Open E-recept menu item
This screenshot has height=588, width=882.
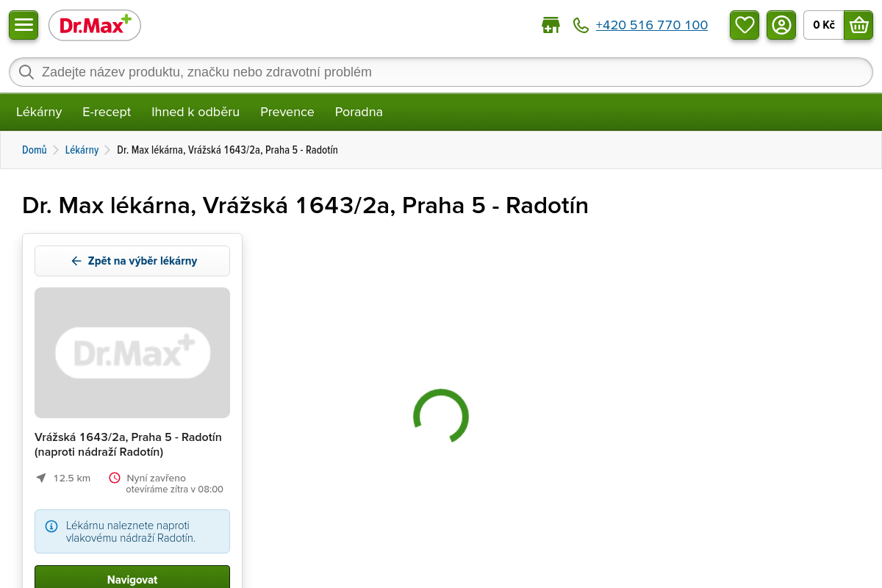107,112
